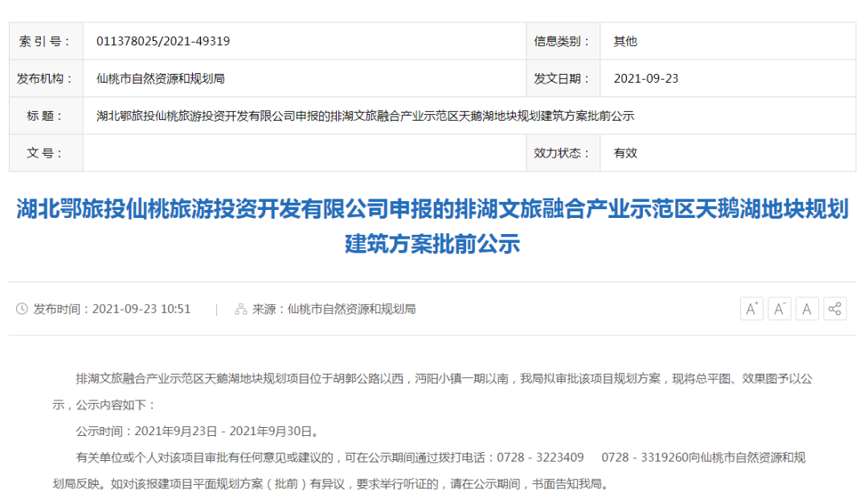868x501 pixels.
Task: Decrease font size with A- button
Action: click(780, 309)
